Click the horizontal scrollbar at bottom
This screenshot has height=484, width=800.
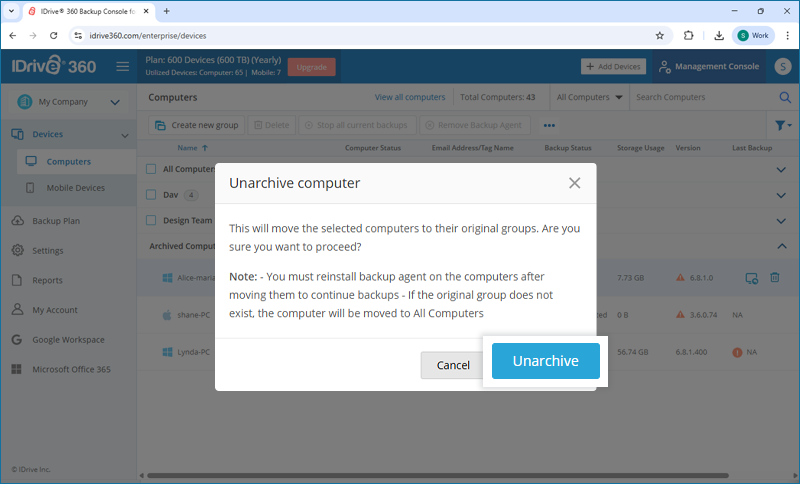[x=438, y=476]
